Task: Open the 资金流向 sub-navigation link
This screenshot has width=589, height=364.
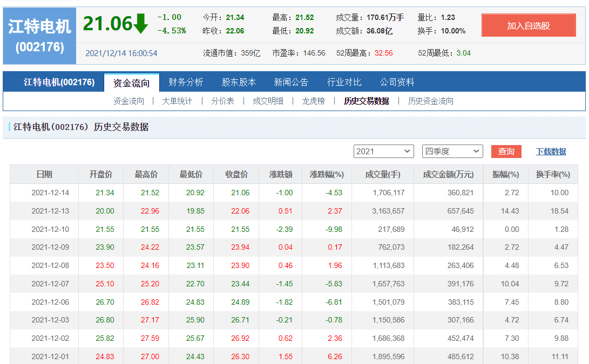Action: (129, 101)
